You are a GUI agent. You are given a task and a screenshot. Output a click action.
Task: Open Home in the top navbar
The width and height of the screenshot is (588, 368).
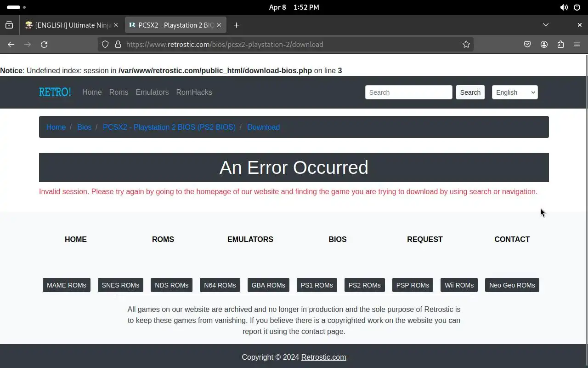(x=92, y=92)
